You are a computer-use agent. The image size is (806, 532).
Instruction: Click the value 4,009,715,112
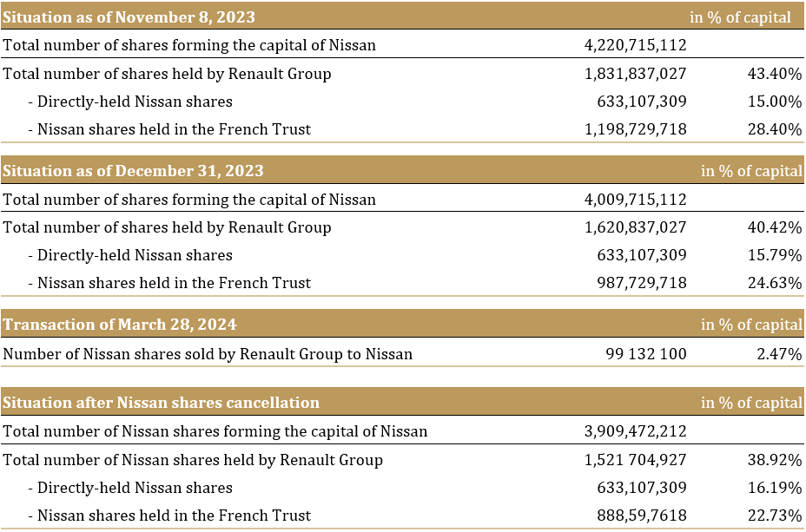(x=636, y=200)
